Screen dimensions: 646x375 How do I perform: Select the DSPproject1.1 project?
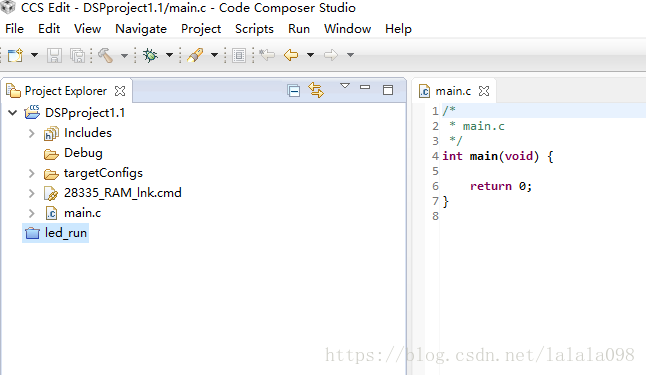(x=85, y=112)
